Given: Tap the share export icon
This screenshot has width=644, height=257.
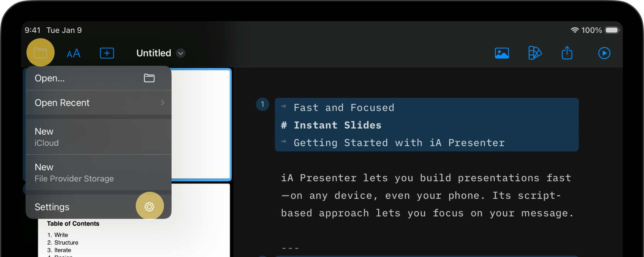Looking at the screenshot, I should click(567, 53).
